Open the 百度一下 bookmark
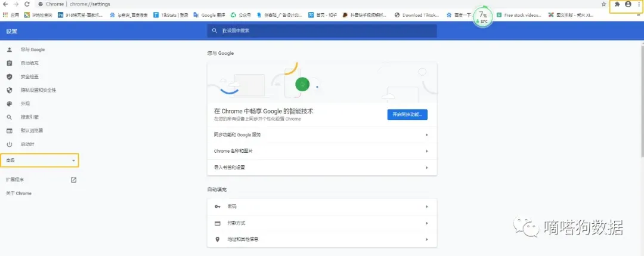The height and width of the screenshot is (256, 644). tap(459, 15)
